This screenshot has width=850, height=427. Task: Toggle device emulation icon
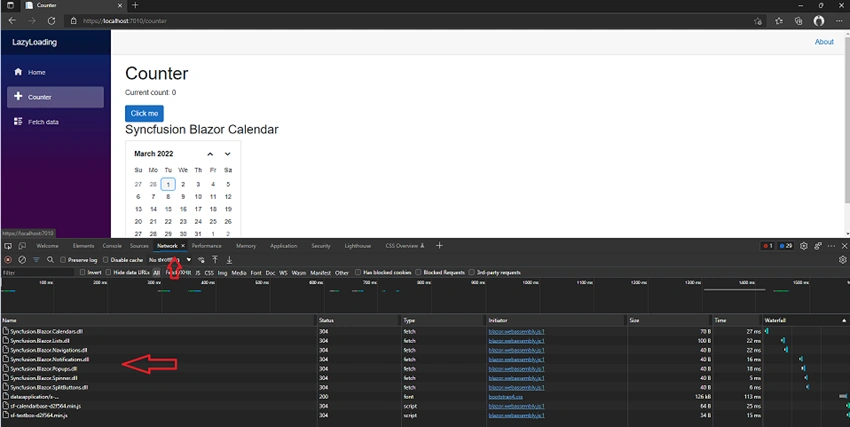pos(22,246)
